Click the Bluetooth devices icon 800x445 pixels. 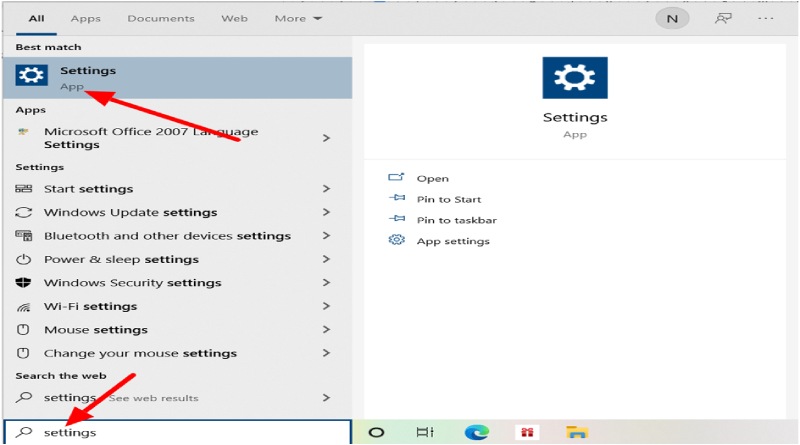(x=23, y=236)
